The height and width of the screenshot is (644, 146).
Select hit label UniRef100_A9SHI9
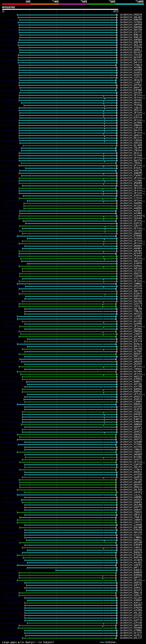pyautogui.click(x=131, y=75)
